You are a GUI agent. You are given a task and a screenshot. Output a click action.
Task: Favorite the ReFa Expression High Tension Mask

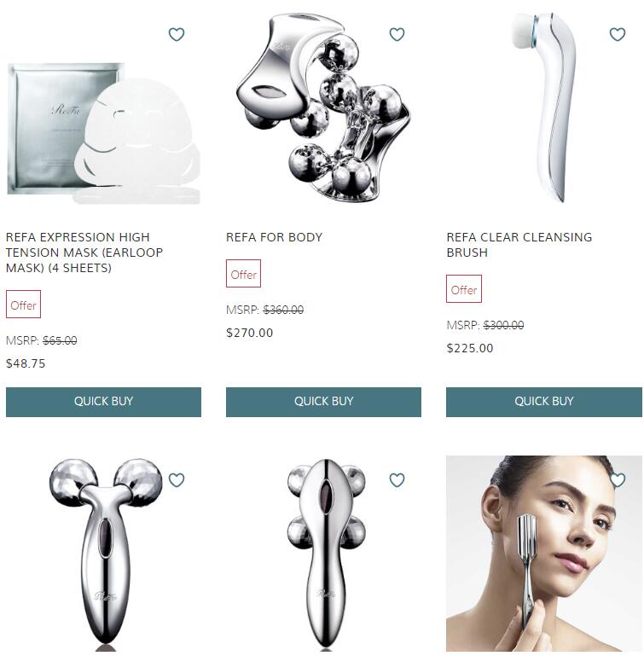click(x=177, y=34)
